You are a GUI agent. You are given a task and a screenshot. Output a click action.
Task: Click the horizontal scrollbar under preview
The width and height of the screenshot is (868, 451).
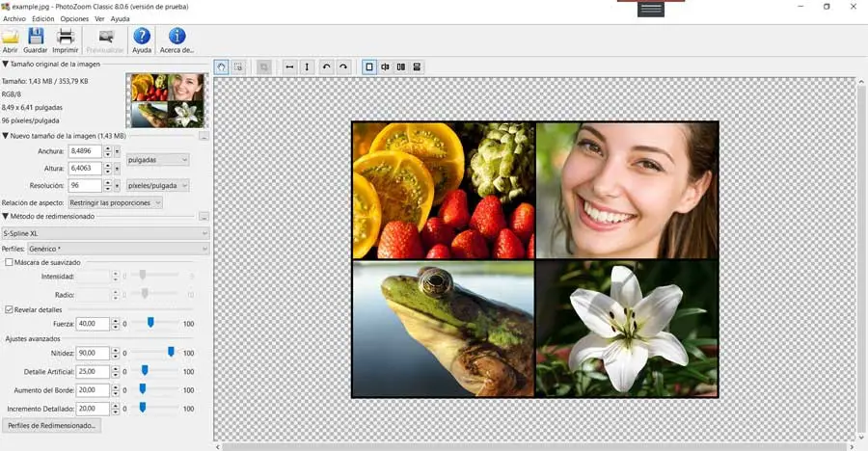534,446
